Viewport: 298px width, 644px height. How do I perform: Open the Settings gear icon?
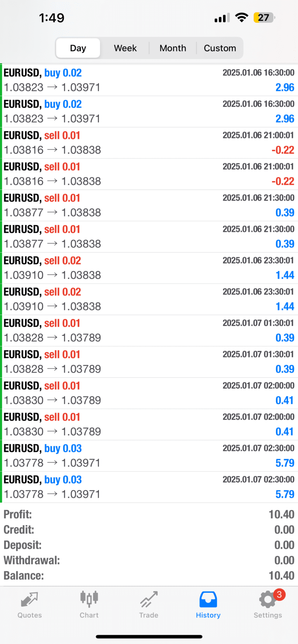(267, 600)
